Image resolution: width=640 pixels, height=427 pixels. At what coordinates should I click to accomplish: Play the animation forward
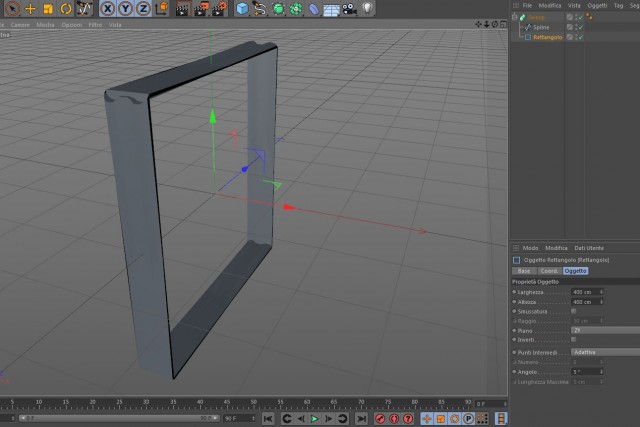(314, 419)
